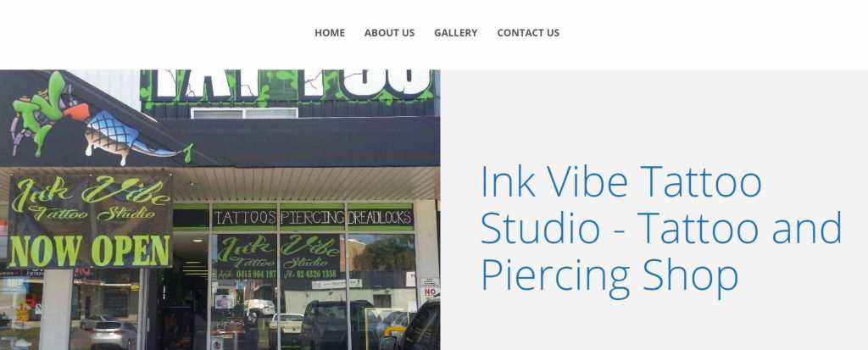868x350 pixels.
Task: Select CONTACT US in navigation
Action: pos(528,33)
